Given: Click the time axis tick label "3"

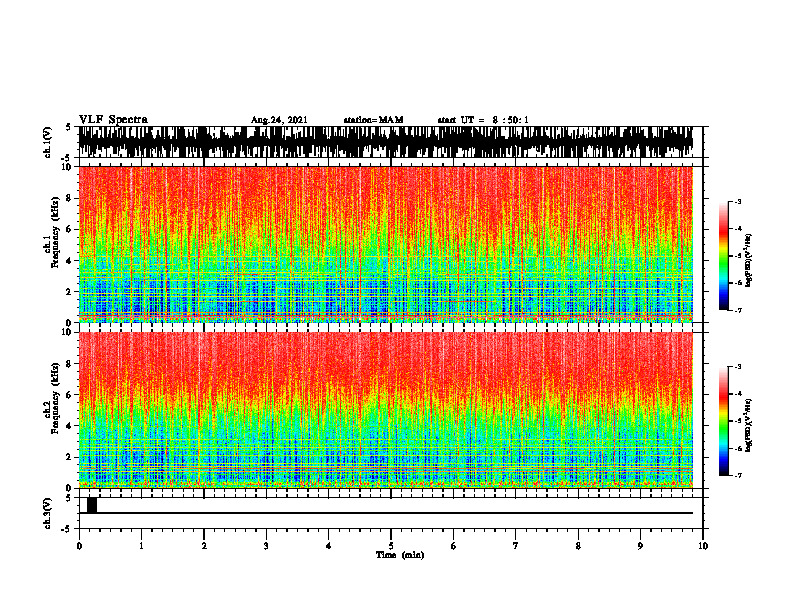Looking at the screenshot, I should (x=266, y=546).
